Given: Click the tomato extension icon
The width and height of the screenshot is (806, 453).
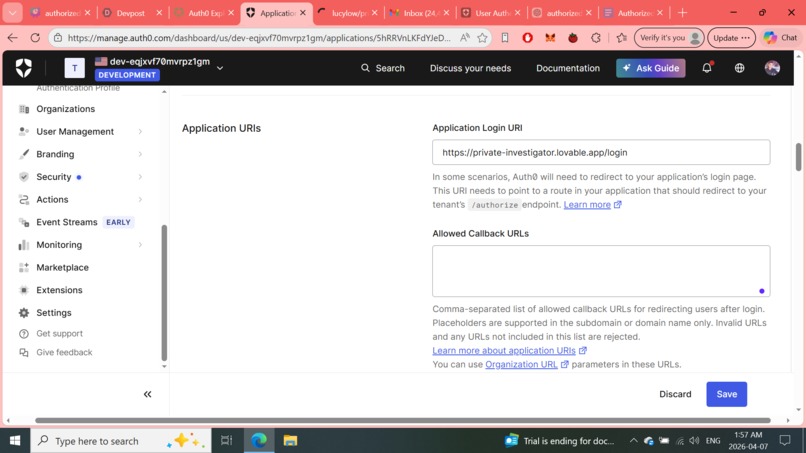Looking at the screenshot, I should click(573, 38).
